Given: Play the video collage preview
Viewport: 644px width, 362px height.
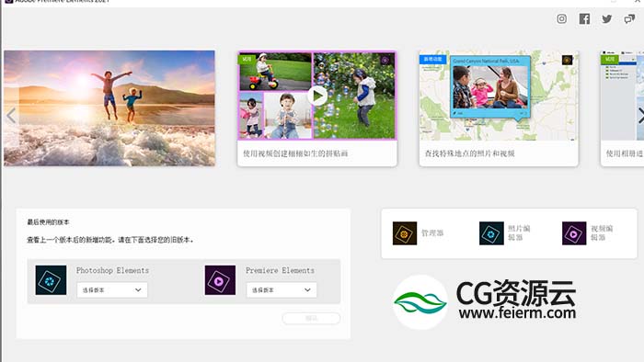Looking at the screenshot, I should (317, 96).
